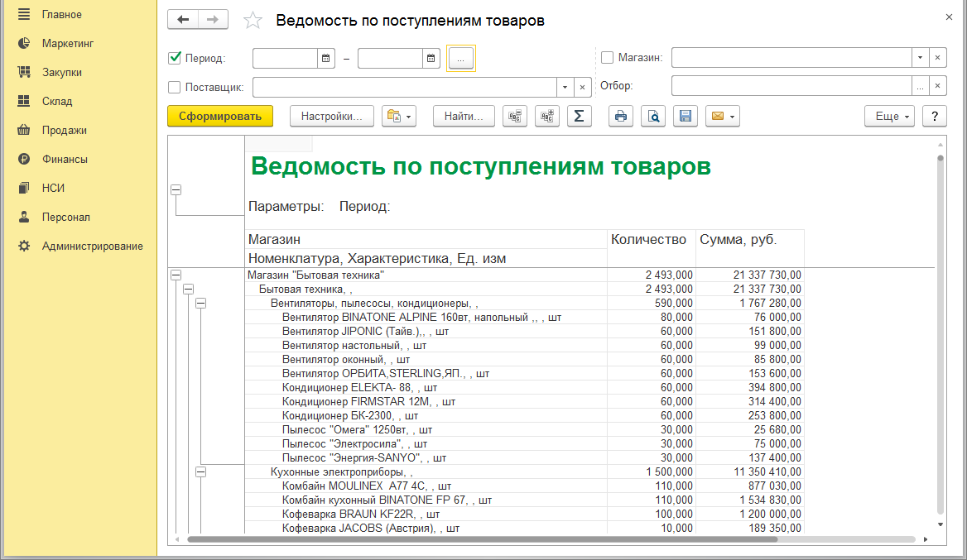Collapse Магазин "Бытовая техника" group
The height and width of the screenshot is (560, 967).
pyautogui.click(x=176, y=275)
